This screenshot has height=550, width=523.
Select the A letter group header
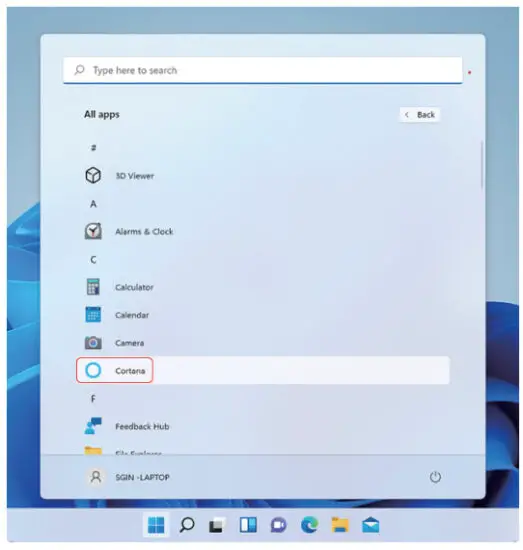(x=93, y=203)
